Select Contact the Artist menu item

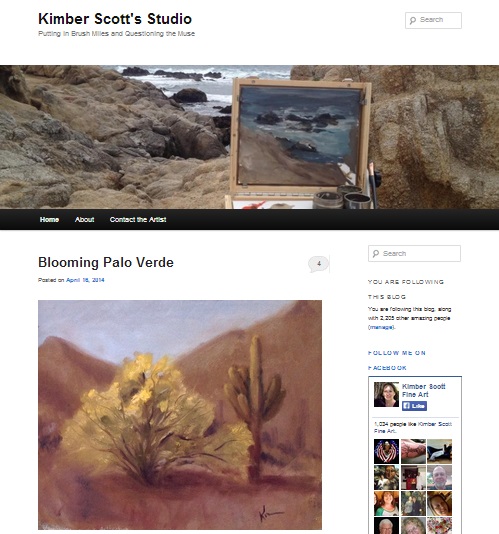pos(138,220)
